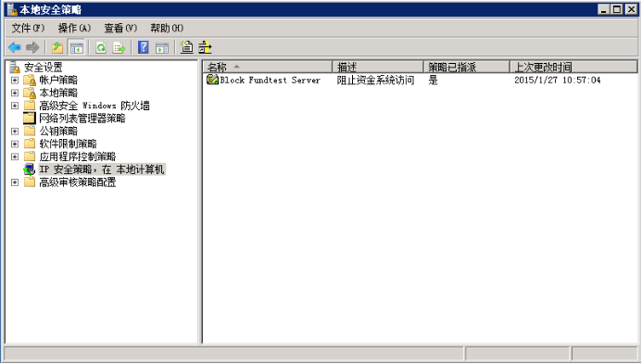Viewport: 642px width, 364px height.
Task: Click the 2015/1/27 10:57:04 timestamp cell
Action: click(x=558, y=80)
